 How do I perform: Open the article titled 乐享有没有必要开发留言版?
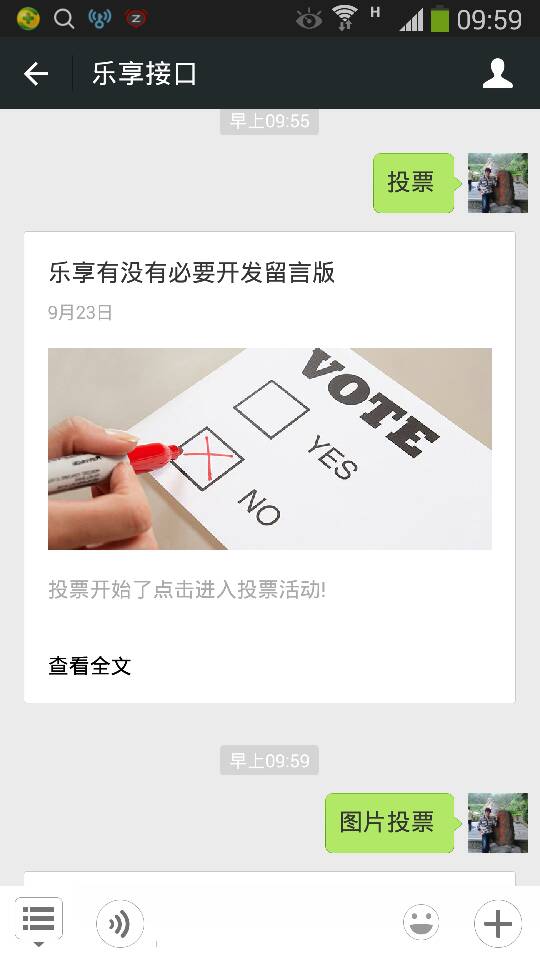[192, 273]
